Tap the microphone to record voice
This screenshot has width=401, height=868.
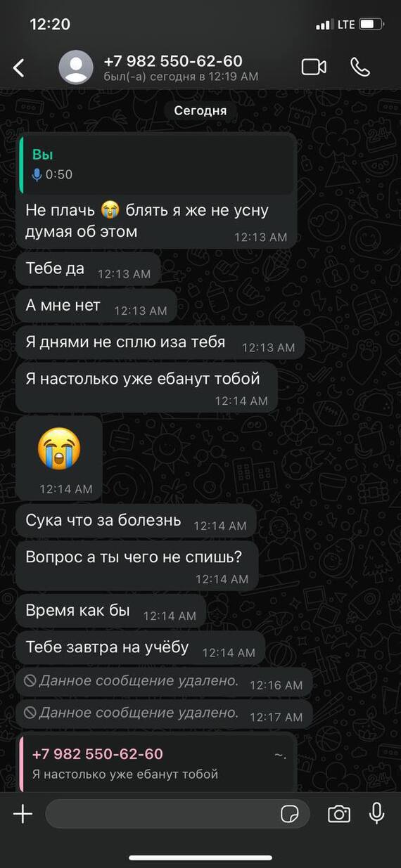377,813
